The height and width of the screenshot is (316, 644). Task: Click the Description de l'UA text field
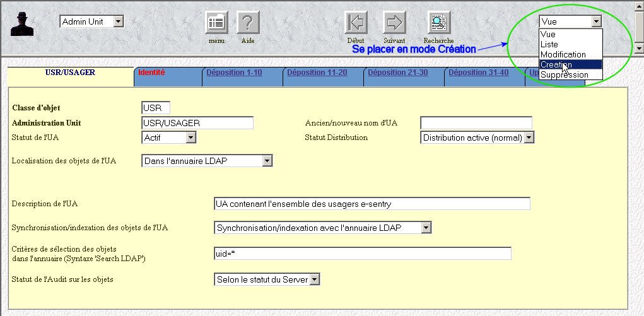(372, 203)
